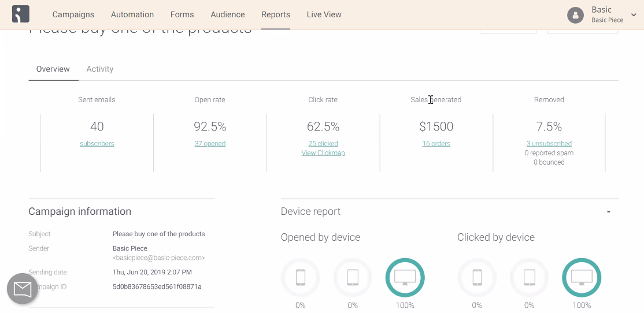Click desktop icon under Opened by device
The width and height of the screenshot is (644, 313).
[405, 278]
